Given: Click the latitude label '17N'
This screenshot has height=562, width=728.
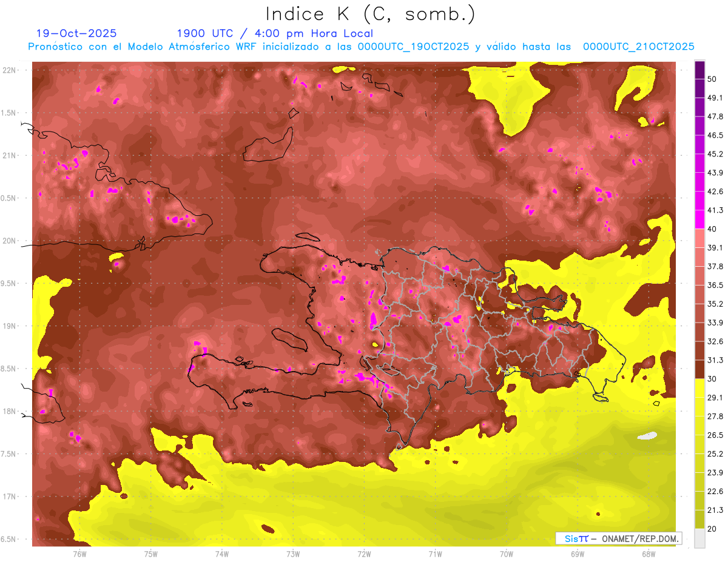Looking at the screenshot, I should pos(10,497).
